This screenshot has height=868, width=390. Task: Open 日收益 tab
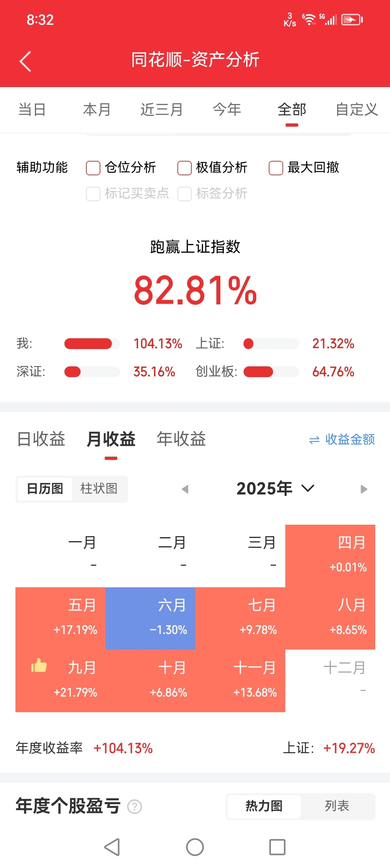(x=41, y=439)
